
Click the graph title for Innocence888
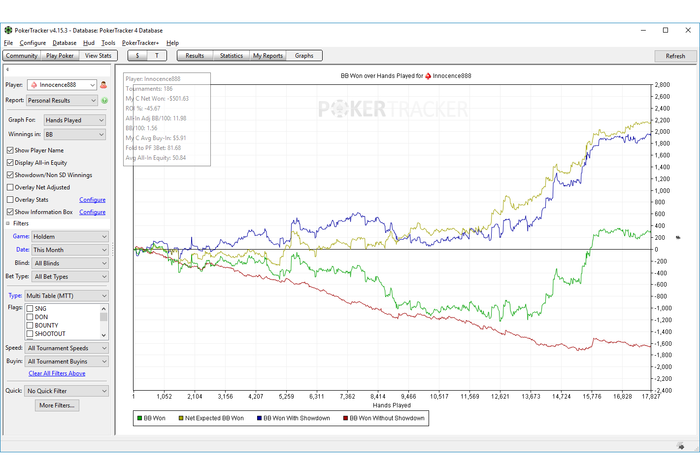pos(406,76)
